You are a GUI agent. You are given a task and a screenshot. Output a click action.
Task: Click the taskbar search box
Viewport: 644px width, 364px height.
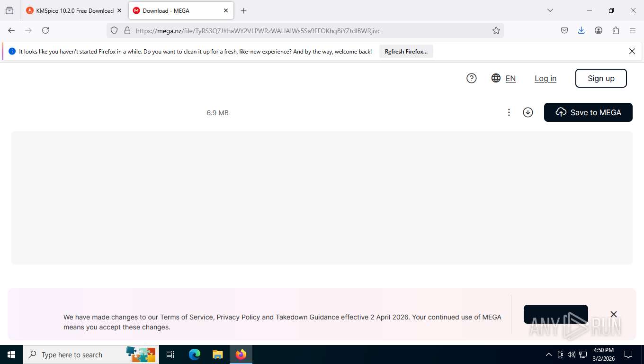click(x=91, y=355)
